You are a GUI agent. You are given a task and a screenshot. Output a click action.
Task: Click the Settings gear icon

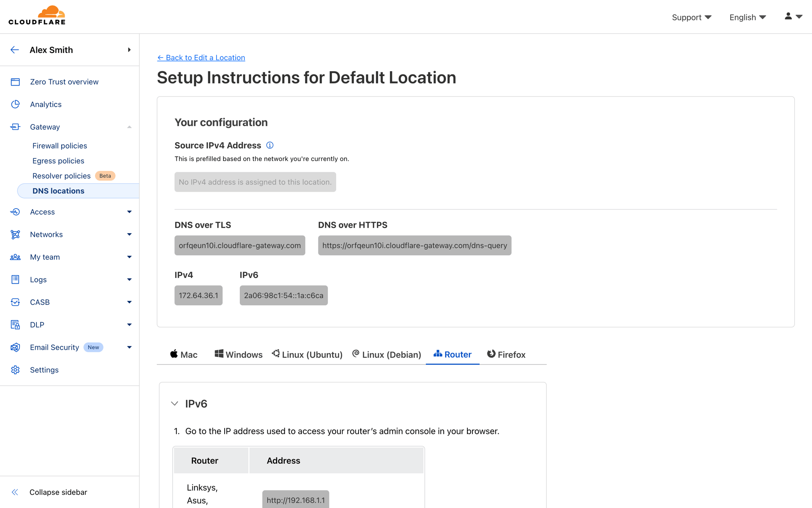[x=15, y=370]
